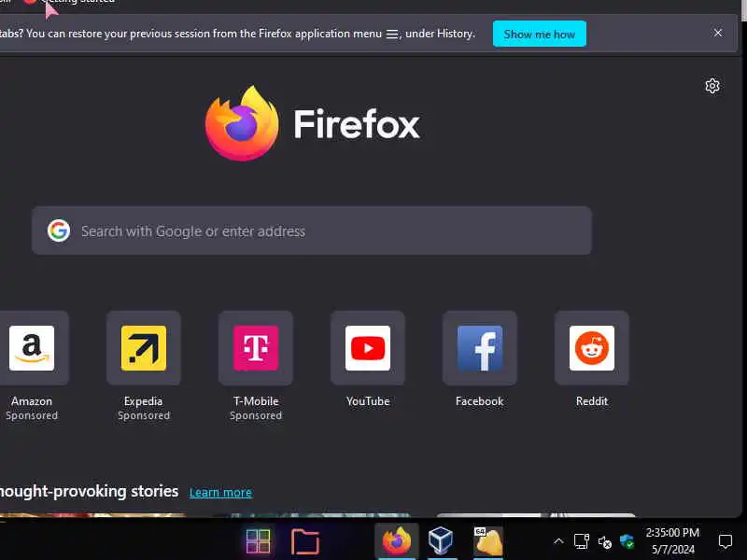
Task: Switch to Firefox in the taskbar
Action: click(396, 541)
